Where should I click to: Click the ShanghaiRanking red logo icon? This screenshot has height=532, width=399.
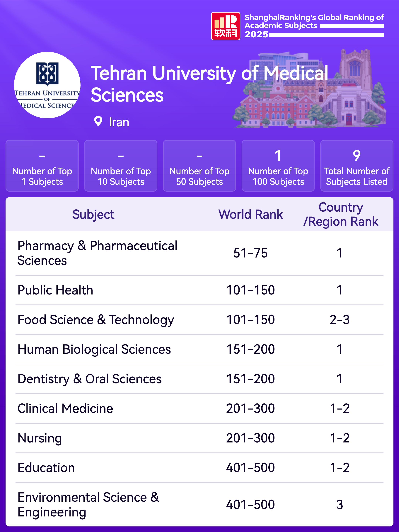point(225,26)
